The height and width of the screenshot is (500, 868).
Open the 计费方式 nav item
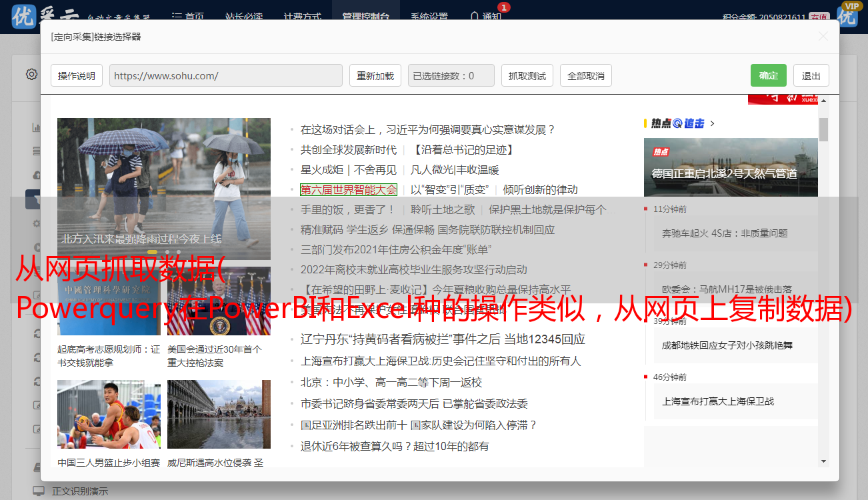[303, 17]
